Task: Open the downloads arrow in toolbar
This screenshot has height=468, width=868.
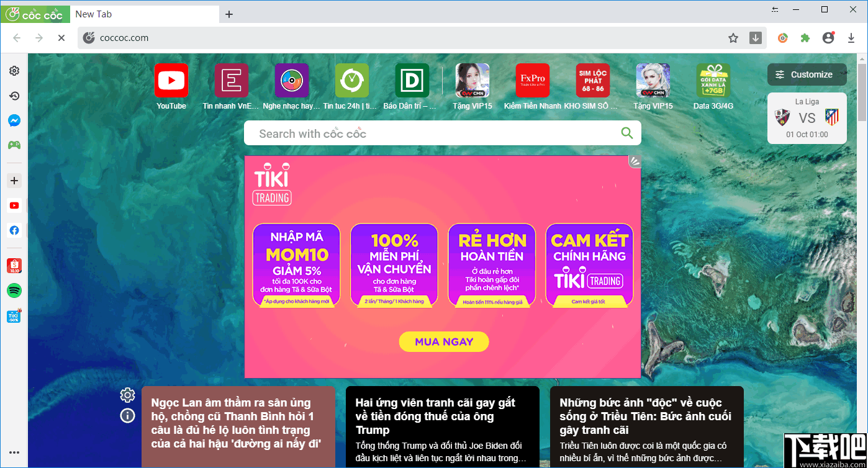Action: click(851, 38)
